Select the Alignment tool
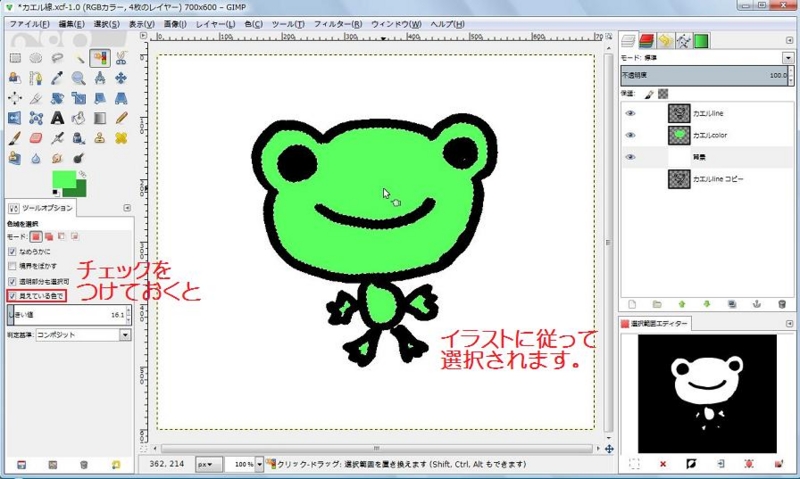 pos(15,98)
